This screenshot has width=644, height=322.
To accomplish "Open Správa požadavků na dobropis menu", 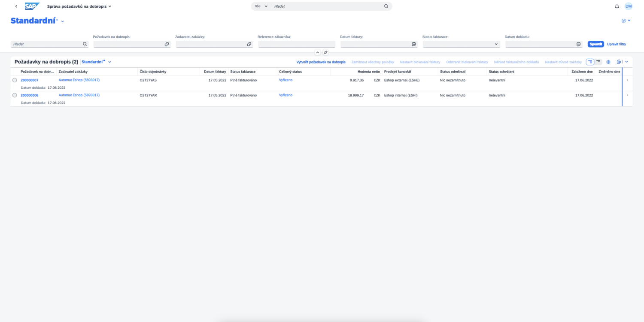I will tap(79, 6).
